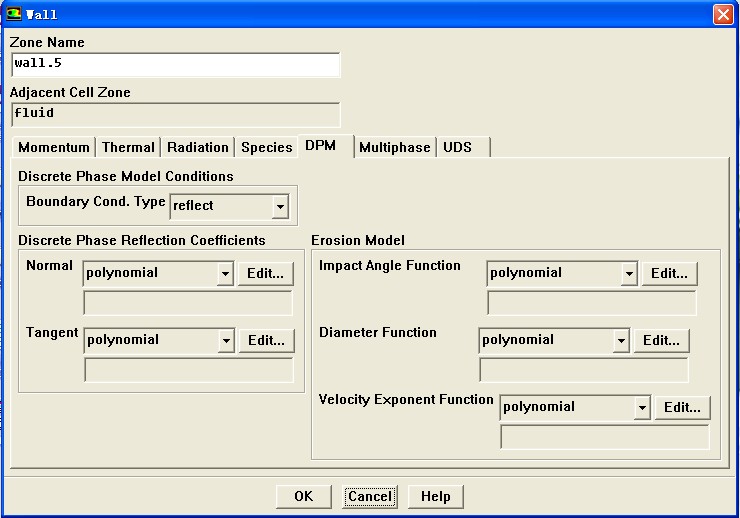The width and height of the screenshot is (740, 518).
Task: Open the Thermal tab
Action: pyautogui.click(x=128, y=147)
